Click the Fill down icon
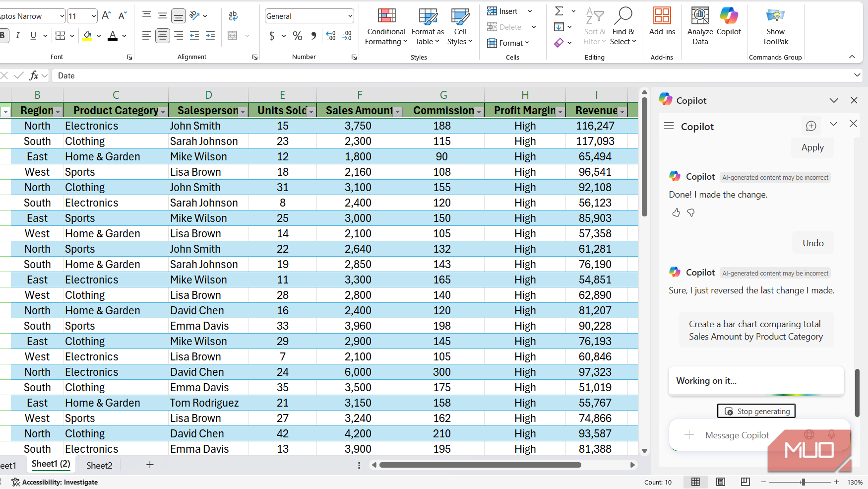The height and width of the screenshot is (489, 868). pyautogui.click(x=559, y=27)
